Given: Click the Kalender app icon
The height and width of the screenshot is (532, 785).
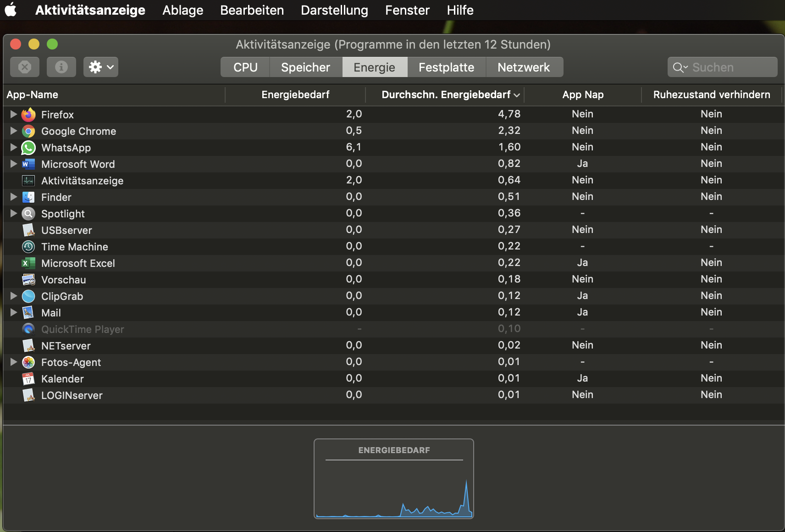Looking at the screenshot, I should pos(28,379).
